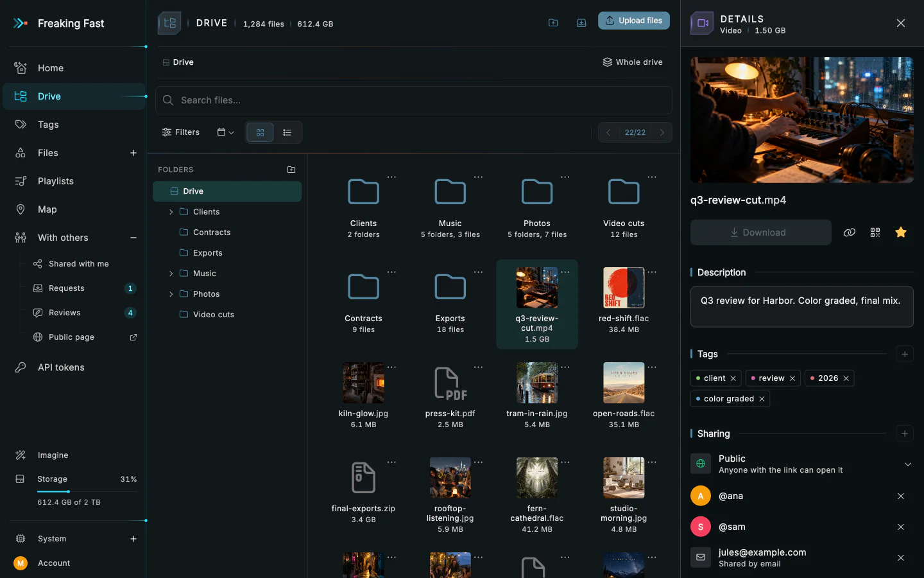This screenshot has height=578, width=924.
Task: Go to previous page of files
Action: 608,132
